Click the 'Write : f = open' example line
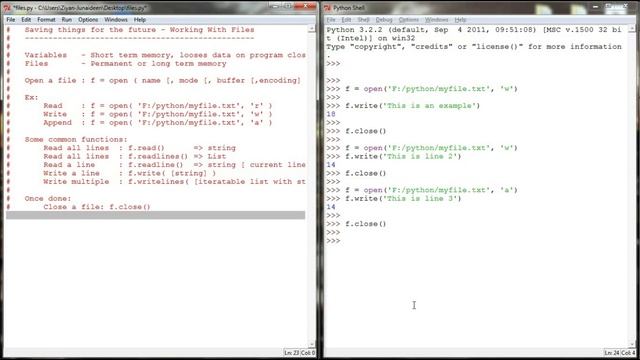This screenshot has height=360, width=640. coord(158,114)
